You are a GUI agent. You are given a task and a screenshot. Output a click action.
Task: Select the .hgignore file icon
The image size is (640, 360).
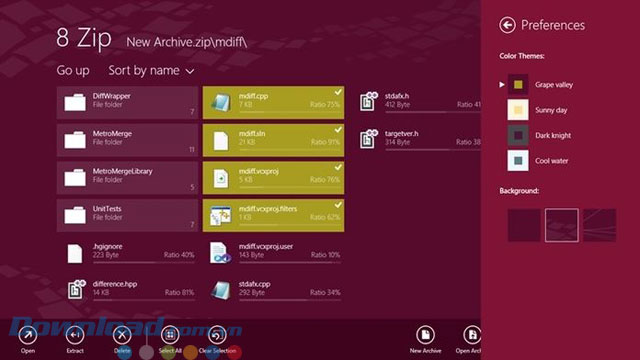coord(75,253)
